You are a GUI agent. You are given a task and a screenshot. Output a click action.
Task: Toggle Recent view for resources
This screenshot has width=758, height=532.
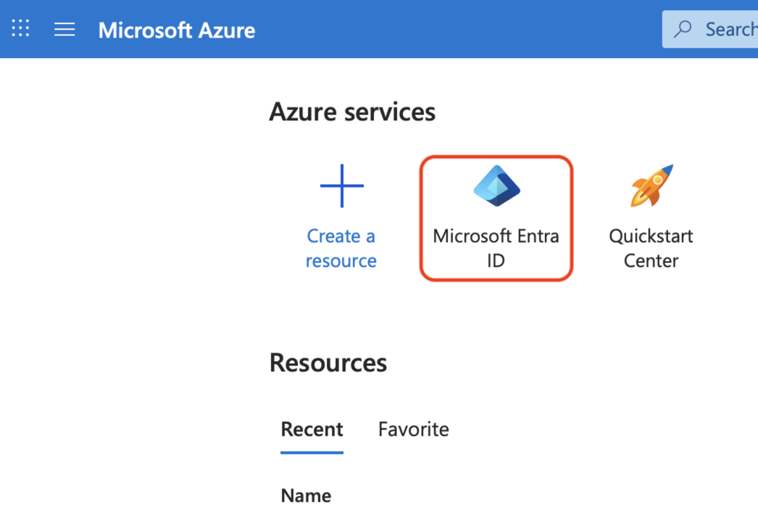[x=312, y=429]
